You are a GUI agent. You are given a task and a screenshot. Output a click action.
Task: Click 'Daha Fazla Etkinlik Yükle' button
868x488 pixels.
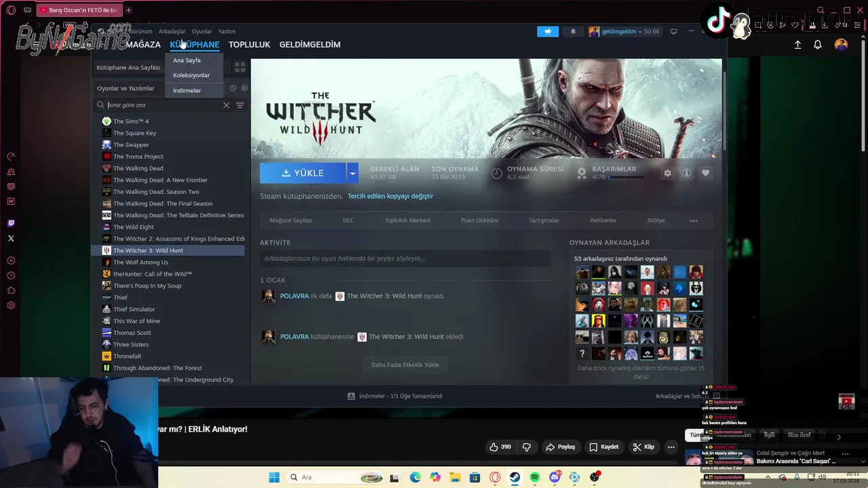[405, 365]
